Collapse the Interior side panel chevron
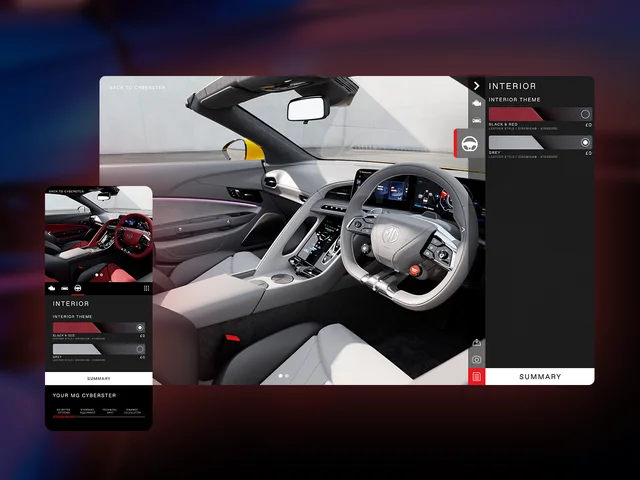The height and width of the screenshot is (480, 640). coord(477,86)
